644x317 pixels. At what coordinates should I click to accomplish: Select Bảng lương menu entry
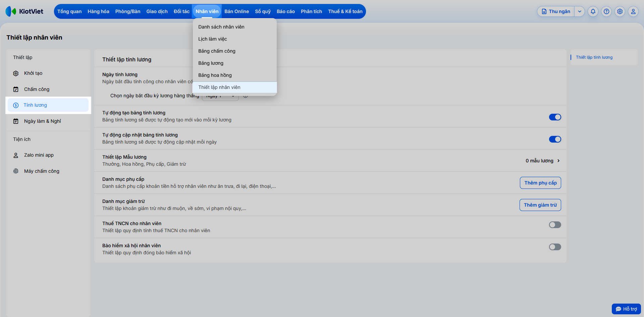click(235, 63)
